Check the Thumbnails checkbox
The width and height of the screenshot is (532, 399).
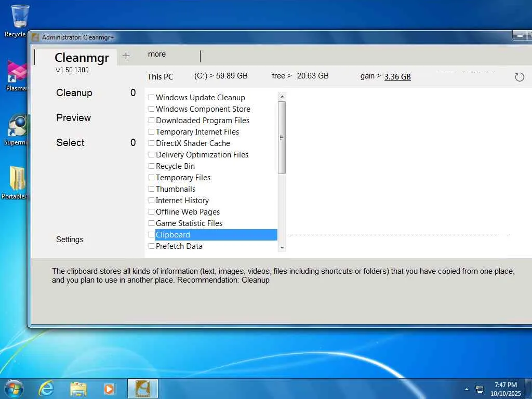pos(151,189)
